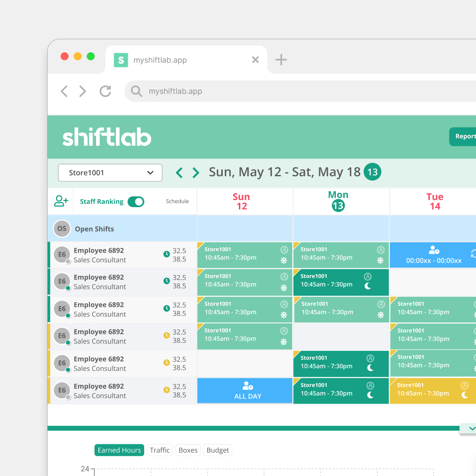
Task: Open the Store1001 store dropdown
Action: 110,173
